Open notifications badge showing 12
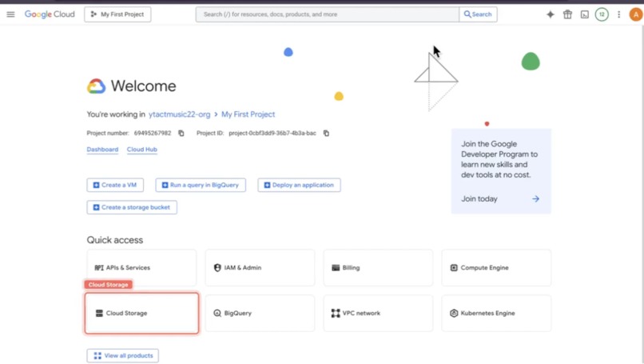This screenshot has width=644, height=364. pos(602,15)
